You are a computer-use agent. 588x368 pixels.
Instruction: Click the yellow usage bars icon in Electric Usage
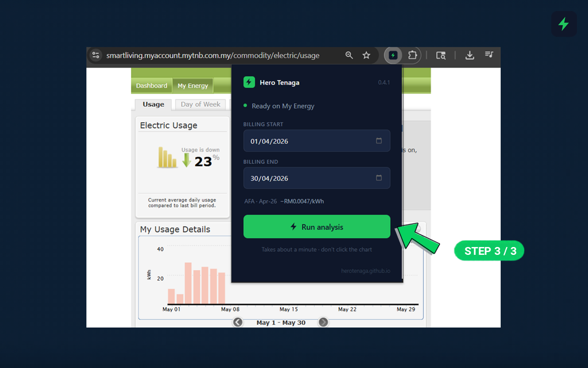167,157
